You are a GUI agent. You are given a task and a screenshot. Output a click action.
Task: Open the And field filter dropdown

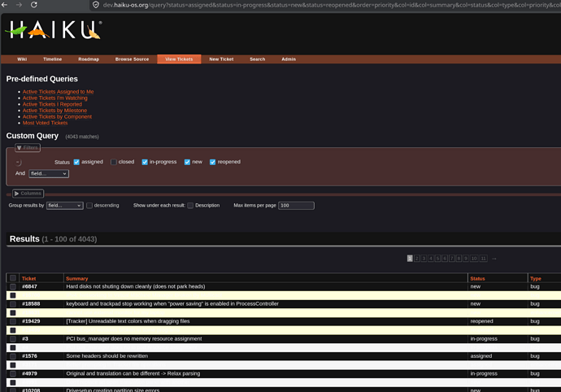49,173
